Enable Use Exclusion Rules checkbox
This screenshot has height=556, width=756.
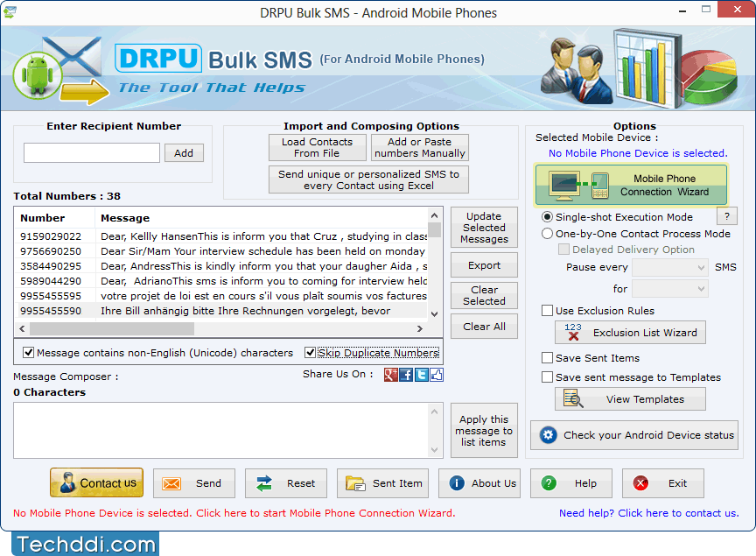click(x=547, y=310)
